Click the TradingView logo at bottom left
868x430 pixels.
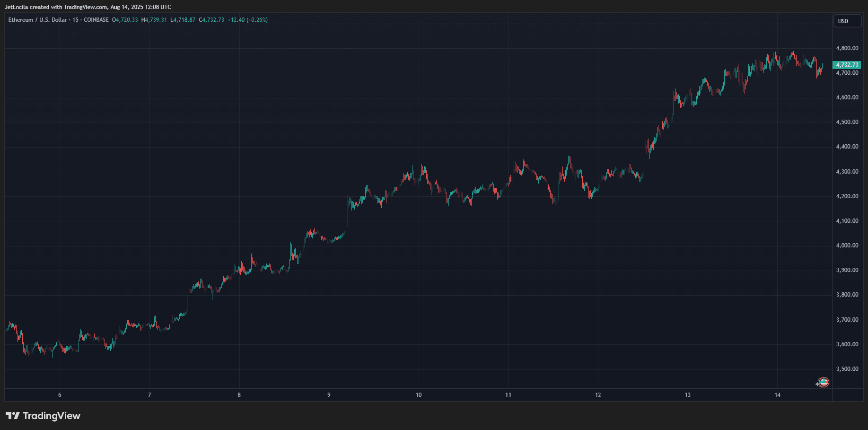tap(43, 416)
